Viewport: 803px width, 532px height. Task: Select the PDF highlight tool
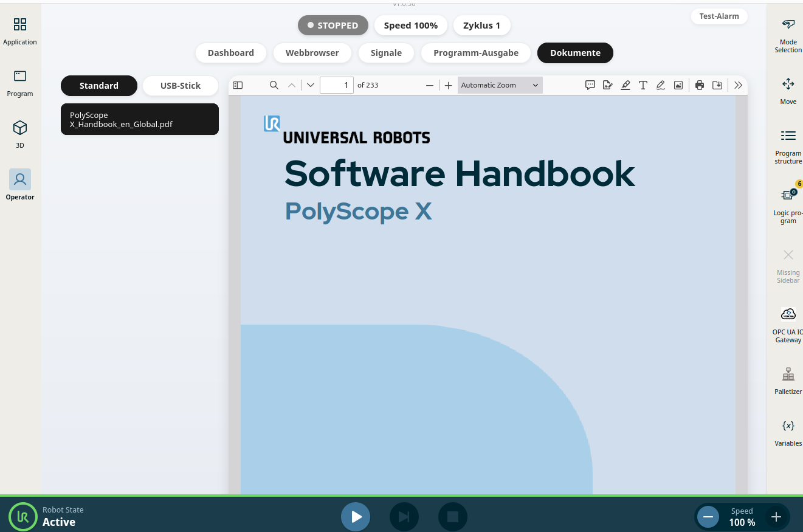(626, 85)
